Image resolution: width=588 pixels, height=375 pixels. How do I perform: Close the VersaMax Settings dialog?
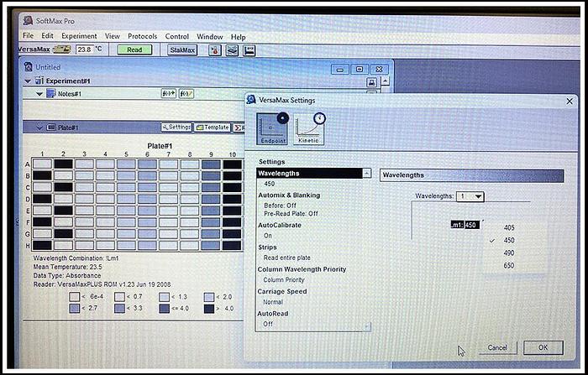tap(570, 102)
